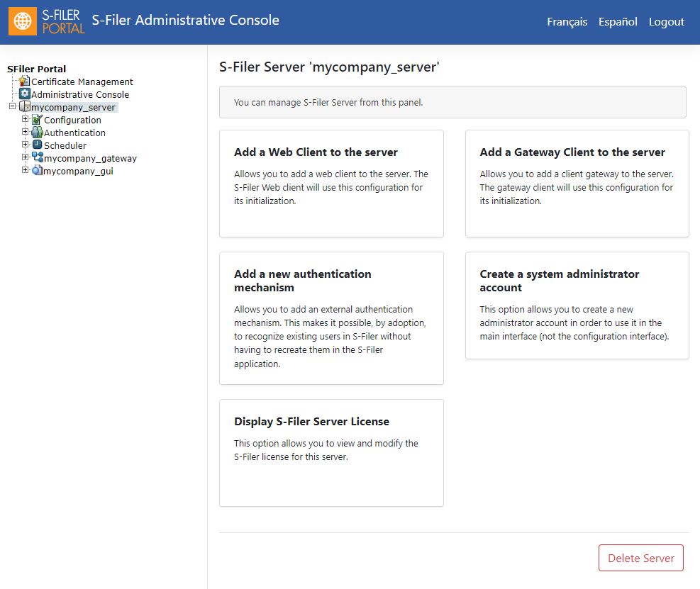The height and width of the screenshot is (589, 700).
Task: Expand the Authentication tree node
Action: coord(25,132)
